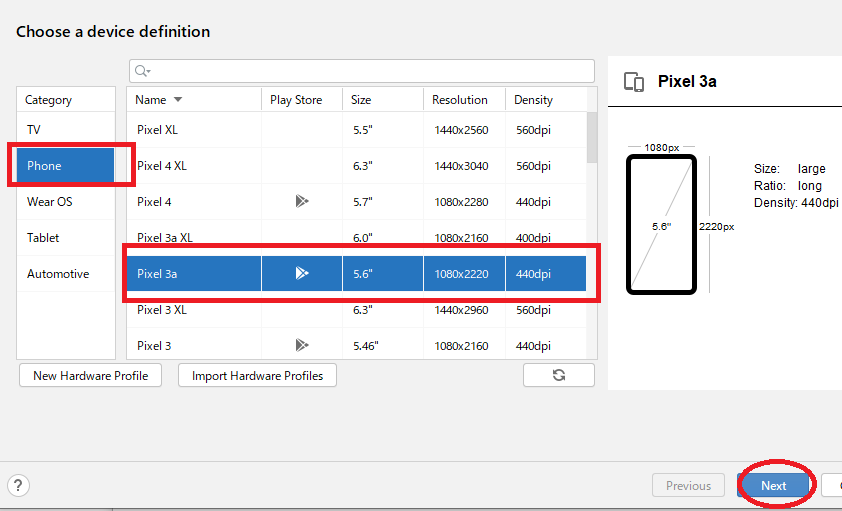This screenshot has height=511, width=842.
Task: Click the Category list header
Action: (66, 99)
